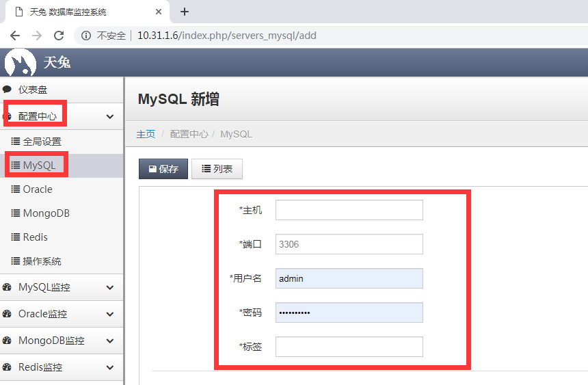Focus the 密码 password field
This screenshot has width=588, height=385.
click(x=349, y=313)
